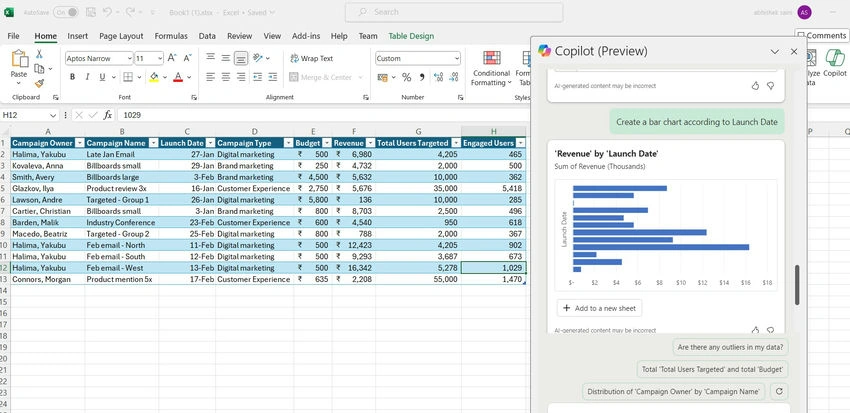Viewport: 850px width, 413px height.
Task: Like the chart response with thumbs up
Action: click(x=755, y=330)
